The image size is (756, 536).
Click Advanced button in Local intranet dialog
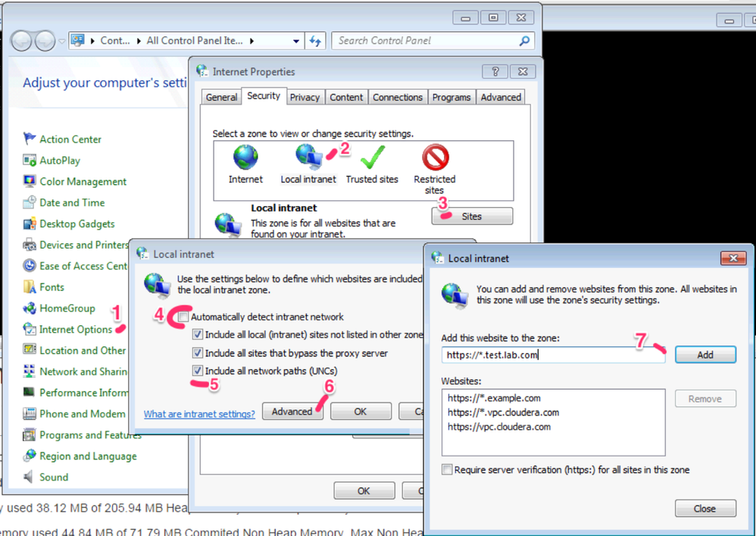click(292, 412)
